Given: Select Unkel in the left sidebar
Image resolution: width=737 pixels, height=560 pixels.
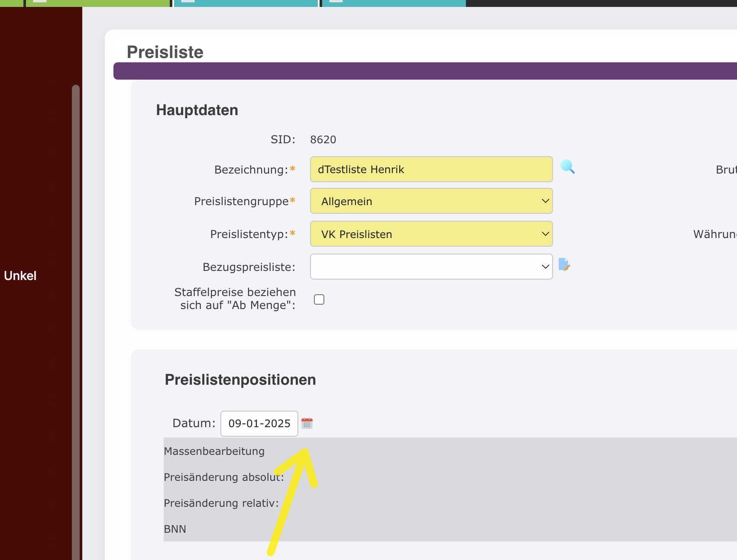Looking at the screenshot, I should point(20,276).
